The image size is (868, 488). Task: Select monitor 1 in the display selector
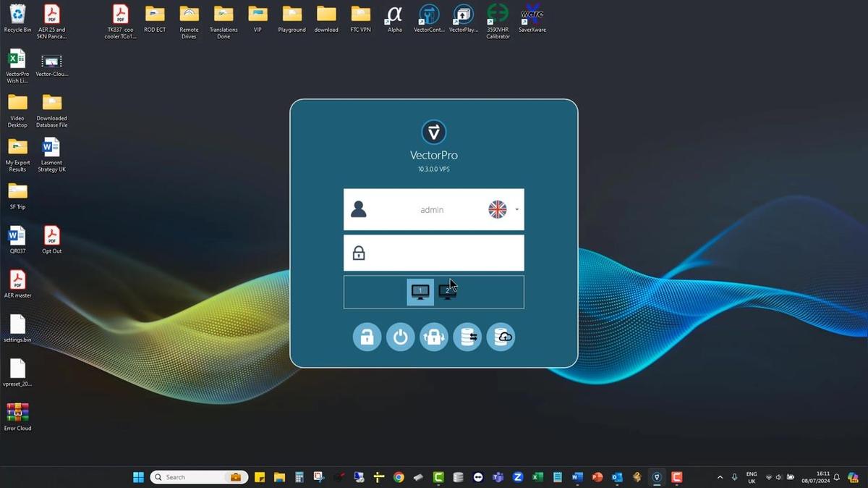click(x=420, y=292)
